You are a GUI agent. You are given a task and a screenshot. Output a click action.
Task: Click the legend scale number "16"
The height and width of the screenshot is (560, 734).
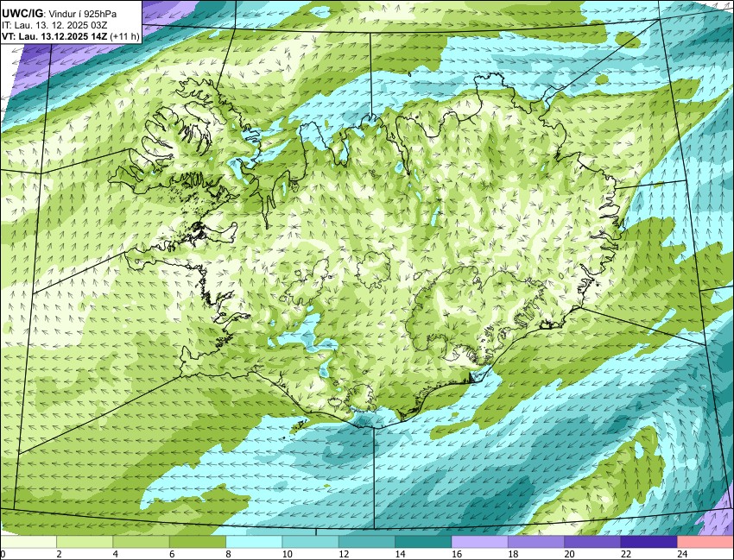tap(457, 554)
